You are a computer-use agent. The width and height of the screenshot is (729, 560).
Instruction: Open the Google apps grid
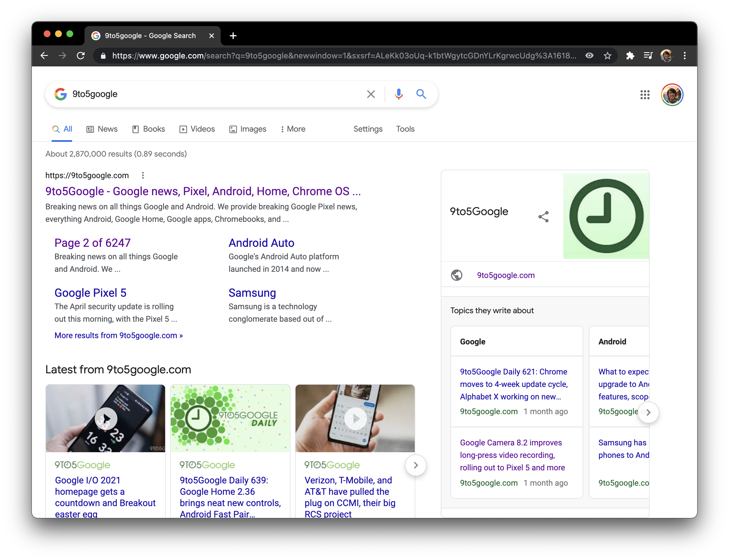[x=645, y=95]
